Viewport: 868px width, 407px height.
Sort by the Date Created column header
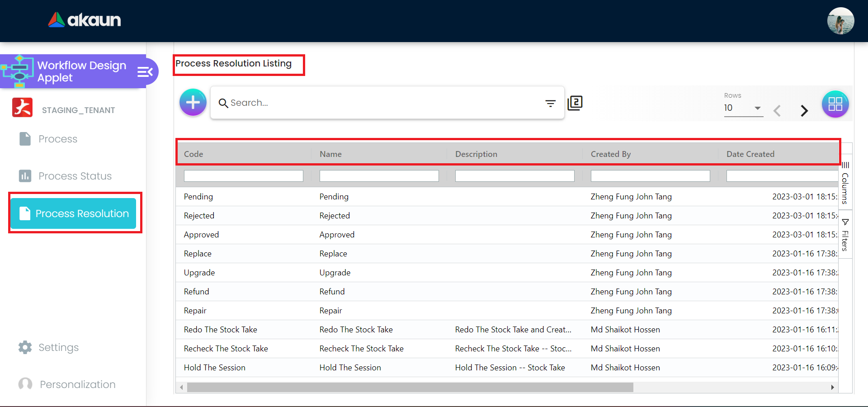pos(750,154)
